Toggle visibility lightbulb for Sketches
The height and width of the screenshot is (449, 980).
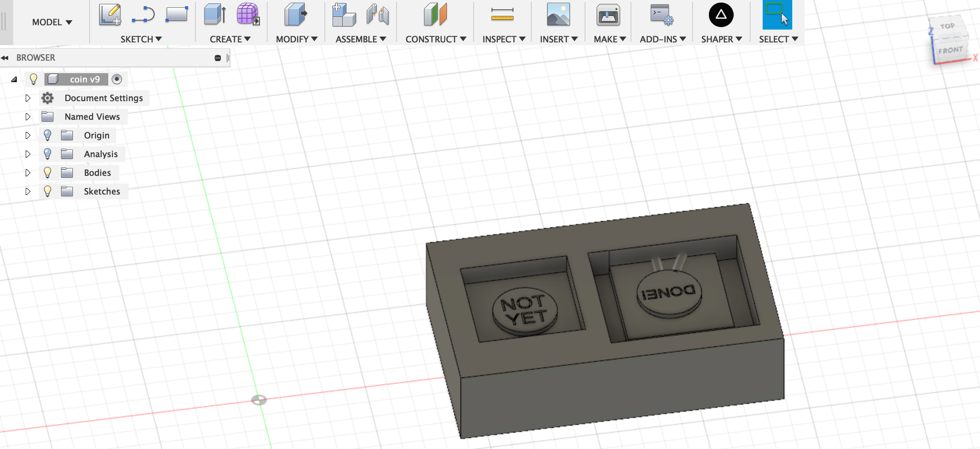[48, 191]
